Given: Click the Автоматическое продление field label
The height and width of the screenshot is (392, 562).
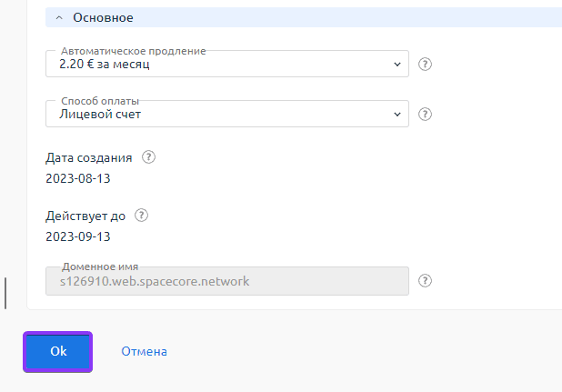Looking at the screenshot, I should point(133,51).
